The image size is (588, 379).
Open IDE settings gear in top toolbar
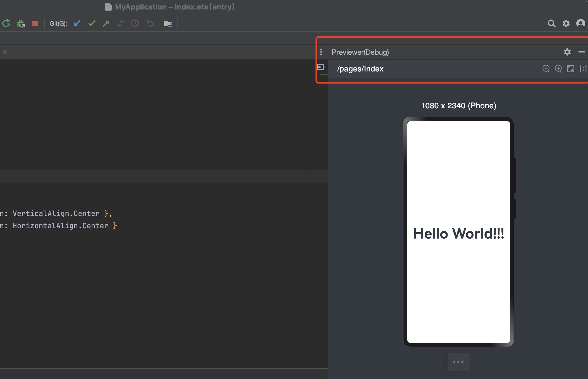click(x=566, y=23)
